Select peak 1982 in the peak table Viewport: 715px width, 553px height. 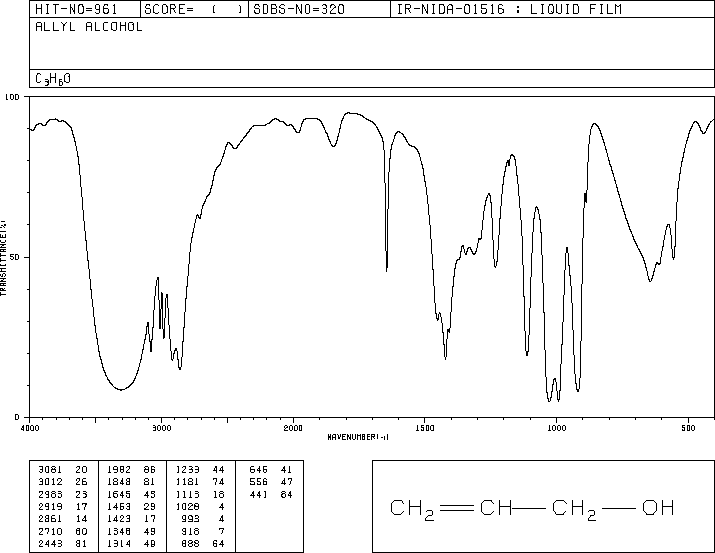119,470
